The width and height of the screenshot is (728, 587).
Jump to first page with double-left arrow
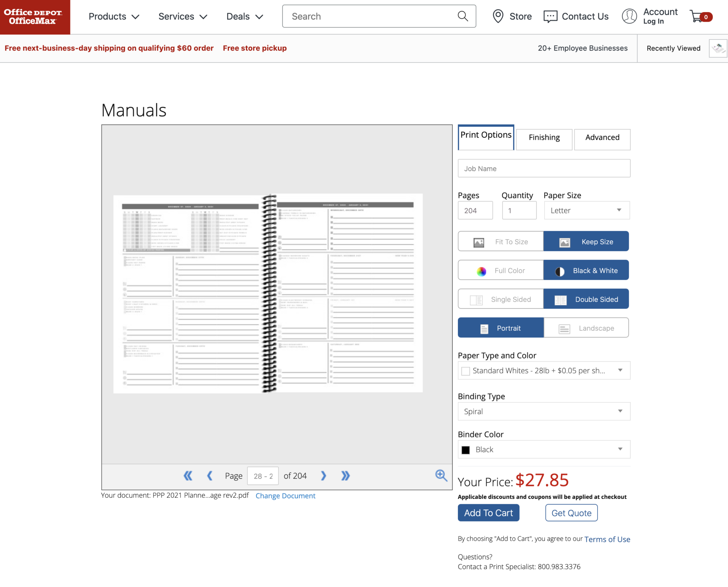tap(188, 476)
